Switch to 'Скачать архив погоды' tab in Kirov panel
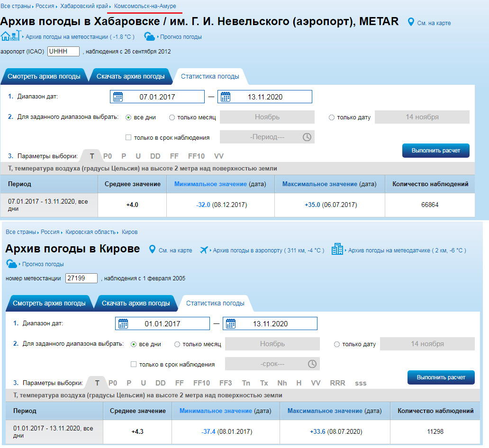Viewport: 489px width, 448px height. tap(136, 304)
